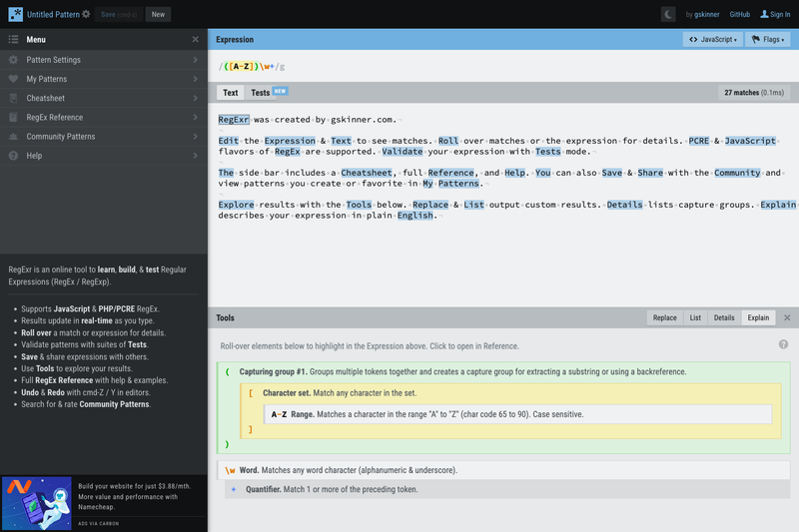Screen dimensions: 799x532
Task: Open the GitHub link
Action: [x=739, y=14]
